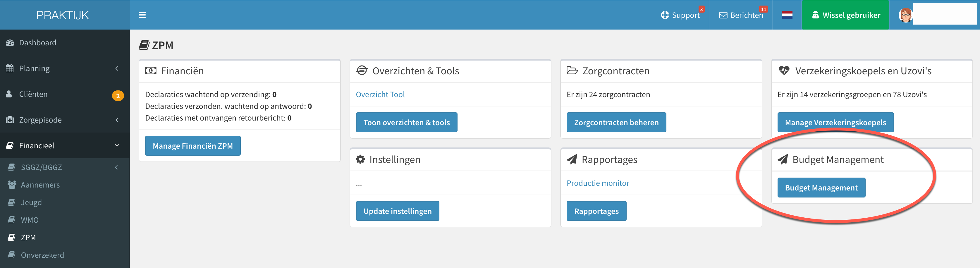Click text 'Er zijn 14 verzekeringsgroepen en 78 Uzovi's'
Screen dimensions: 980x268
pyautogui.click(x=852, y=95)
